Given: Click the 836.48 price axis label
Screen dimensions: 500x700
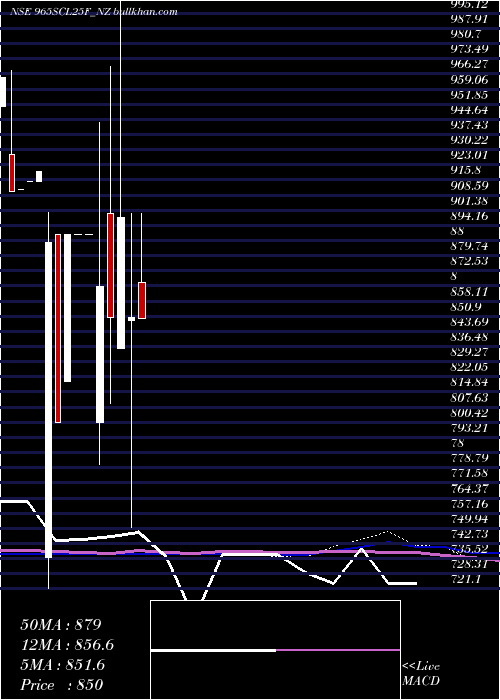Looking at the screenshot, I should 470,337.
